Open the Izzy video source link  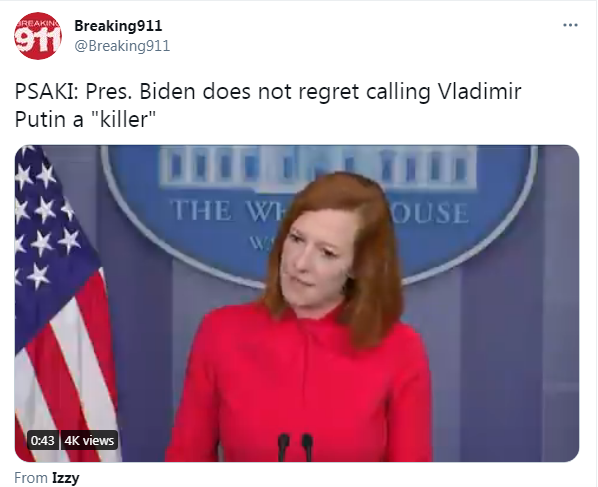point(66,478)
